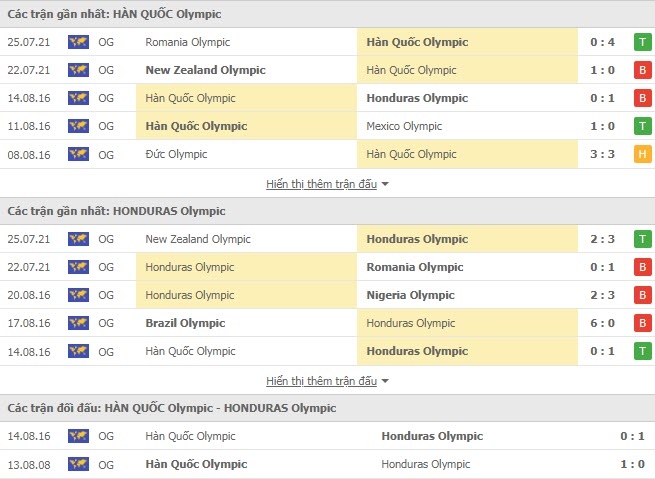Open the Nigeria Olympic team link
This screenshot has height=479, width=655.
[x=410, y=295]
